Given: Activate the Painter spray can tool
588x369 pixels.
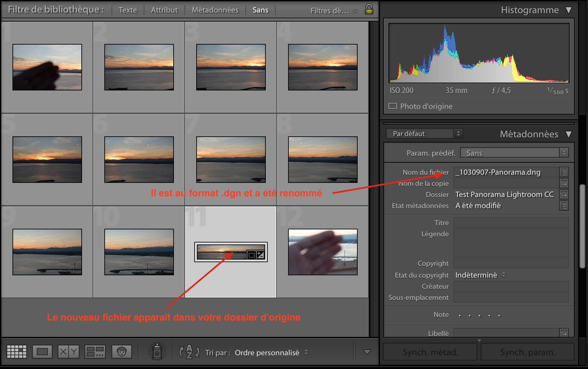Looking at the screenshot, I should 157,352.
